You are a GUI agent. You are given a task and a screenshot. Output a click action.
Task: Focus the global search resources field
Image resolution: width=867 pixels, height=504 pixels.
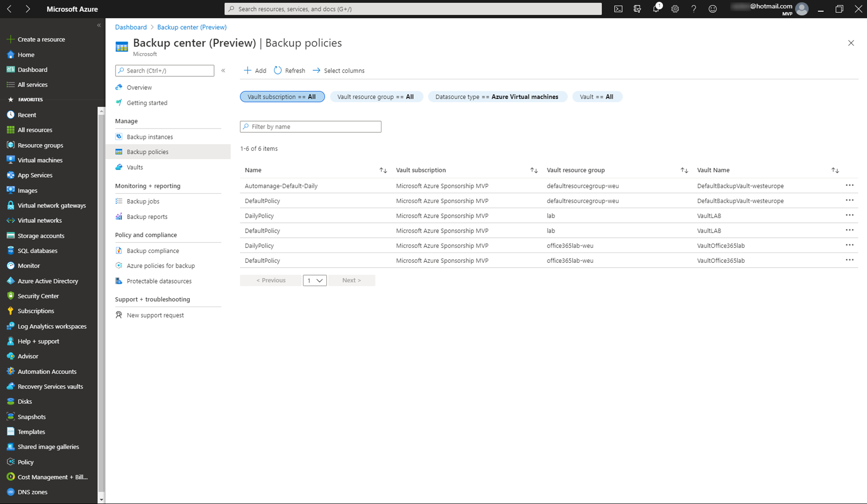(413, 9)
